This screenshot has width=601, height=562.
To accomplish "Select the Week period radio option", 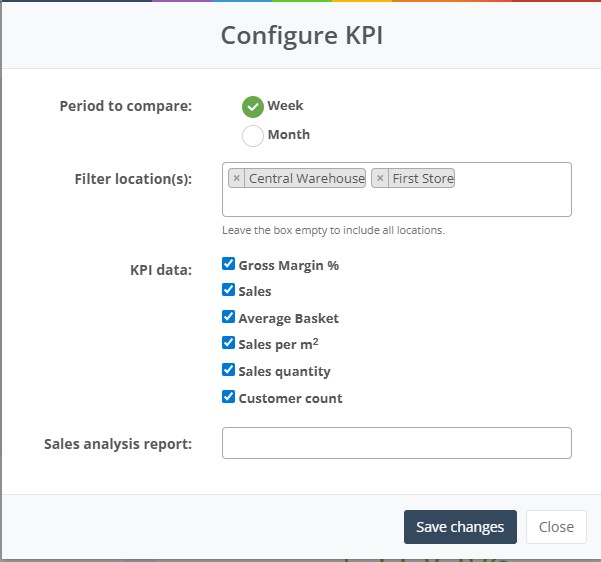I will coord(253,107).
